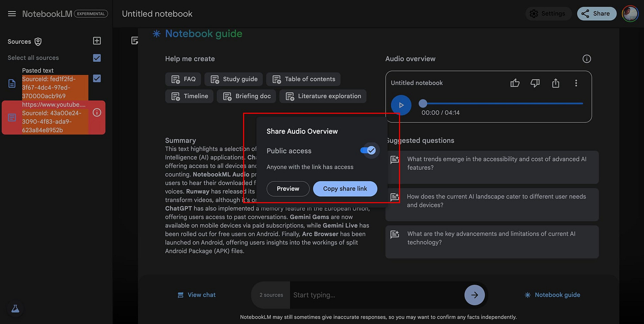
Task: Click the YouTube source error info icon
Action: pyautogui.click(x=97, y=113)
